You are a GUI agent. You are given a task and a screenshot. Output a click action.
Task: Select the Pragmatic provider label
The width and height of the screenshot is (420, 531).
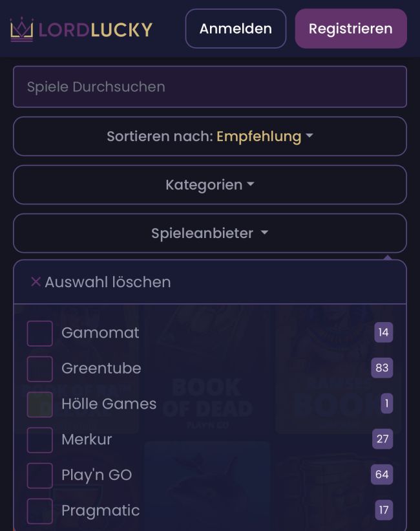(100, 510)
